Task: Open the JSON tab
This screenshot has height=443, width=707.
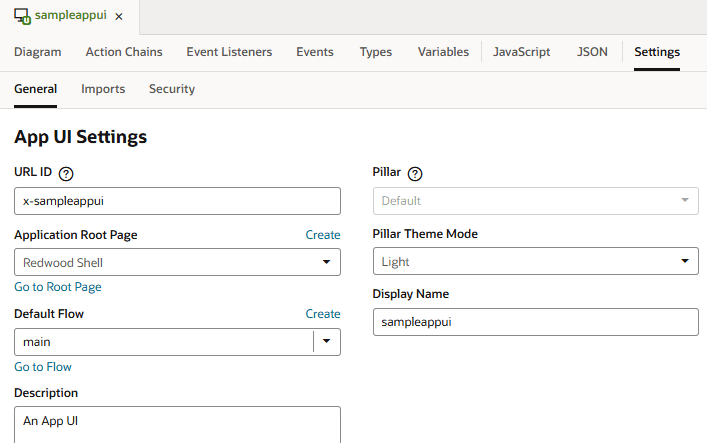Action: tap(592, 52)
